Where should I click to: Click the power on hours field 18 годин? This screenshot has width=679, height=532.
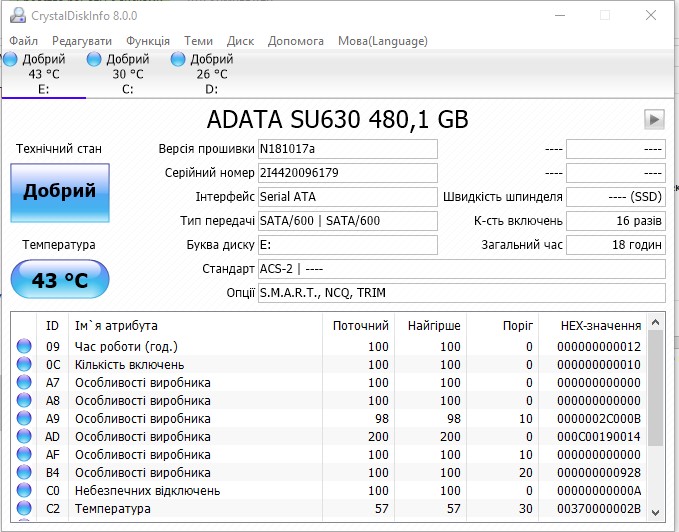[x=616, y=245]
